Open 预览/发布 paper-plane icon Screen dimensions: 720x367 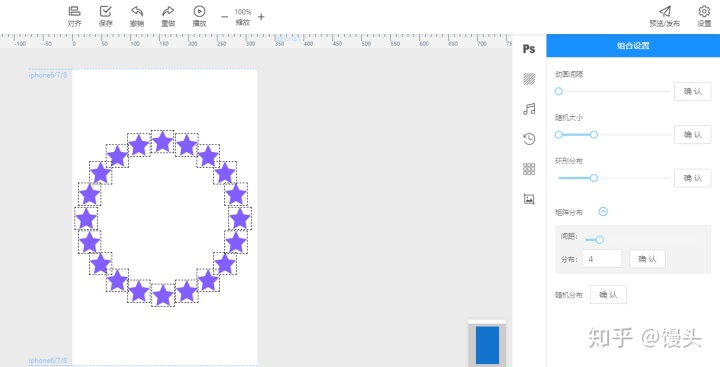(664, 16)
